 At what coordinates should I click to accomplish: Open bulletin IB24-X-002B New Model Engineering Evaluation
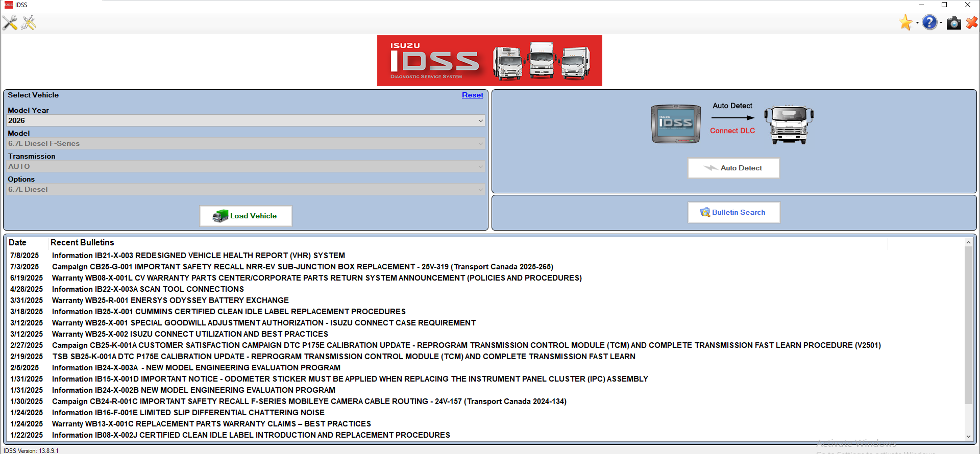pos(193,390)
